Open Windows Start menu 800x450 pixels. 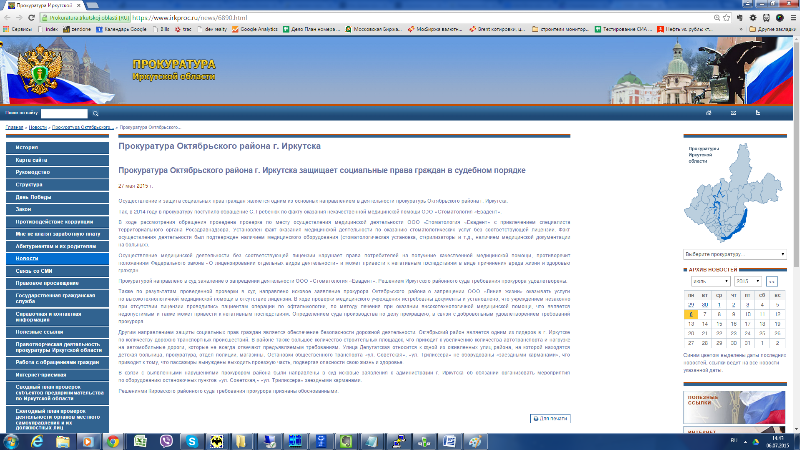[12, 440]
